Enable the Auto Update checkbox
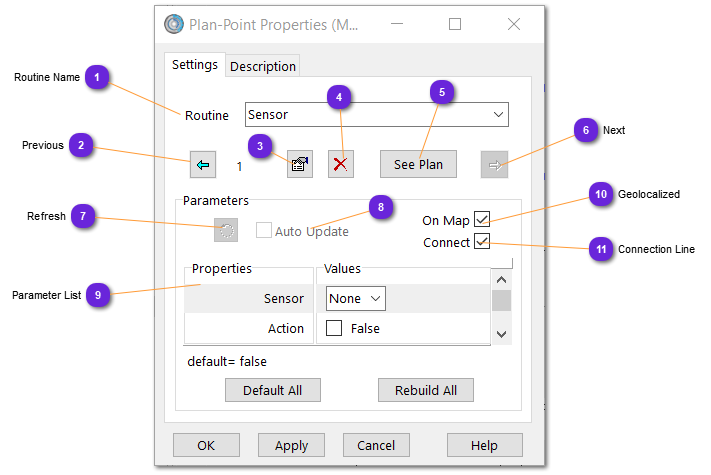The height and width of the screenshot is (475, 711). (x=264, y=231)
